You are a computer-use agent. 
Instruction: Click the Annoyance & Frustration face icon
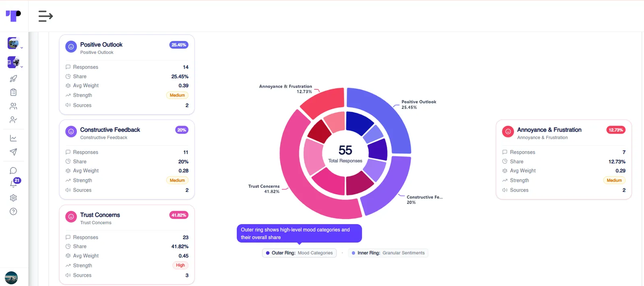508,132
